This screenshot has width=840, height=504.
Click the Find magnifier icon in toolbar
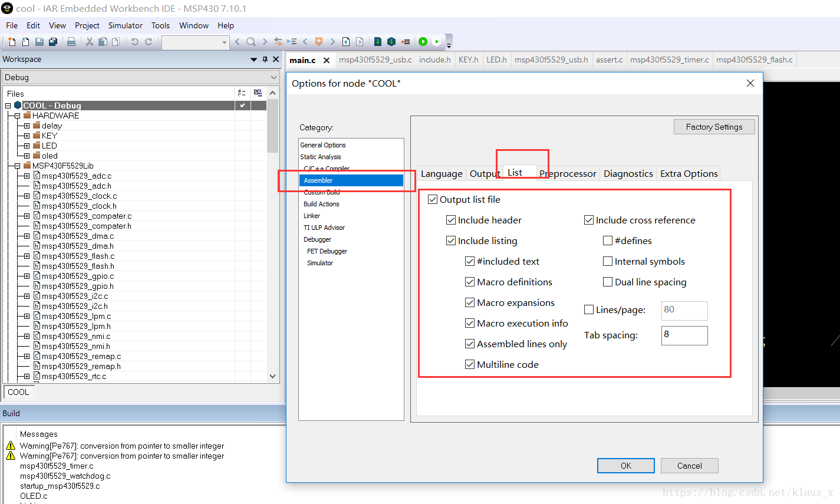[251, 41]
